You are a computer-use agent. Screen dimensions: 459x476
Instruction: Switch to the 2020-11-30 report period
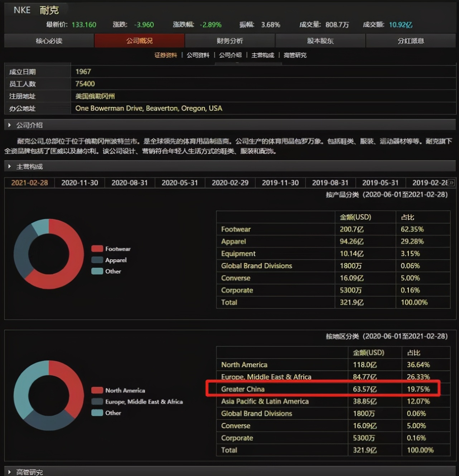pyautogui.click(x=79, y=183)
